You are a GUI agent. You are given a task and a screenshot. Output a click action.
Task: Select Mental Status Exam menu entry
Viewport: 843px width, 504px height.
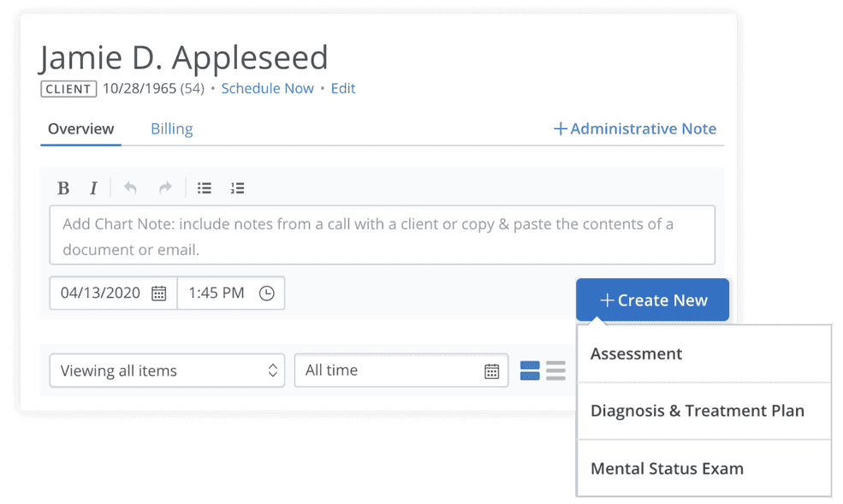pos(704,469)
